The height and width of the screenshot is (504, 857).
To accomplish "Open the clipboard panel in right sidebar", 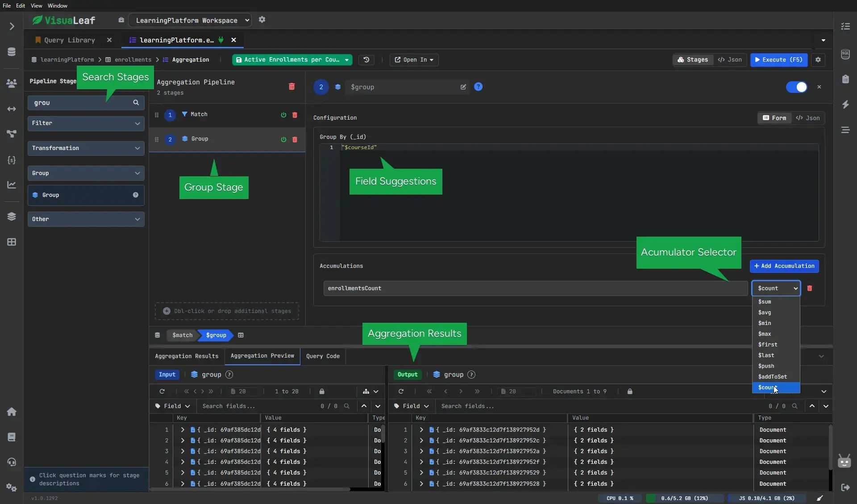I will pos(846,79).
